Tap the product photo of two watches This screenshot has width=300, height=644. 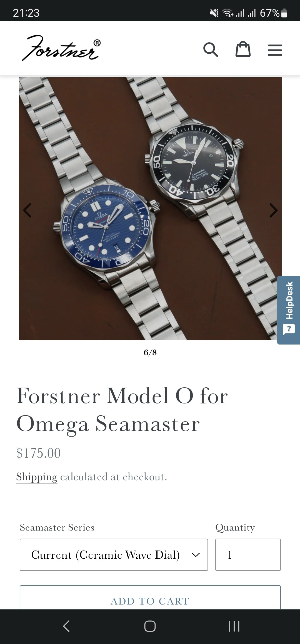150,209
